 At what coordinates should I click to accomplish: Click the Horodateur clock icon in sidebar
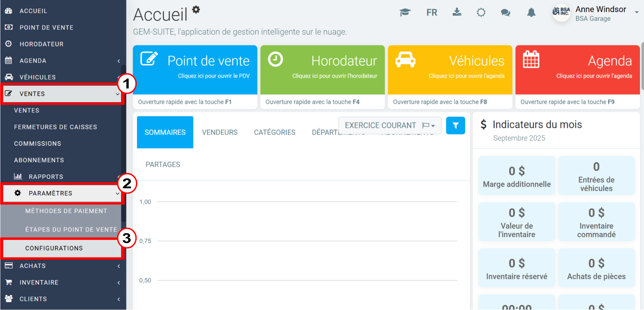pyautogui.click(x=9, y=44)
